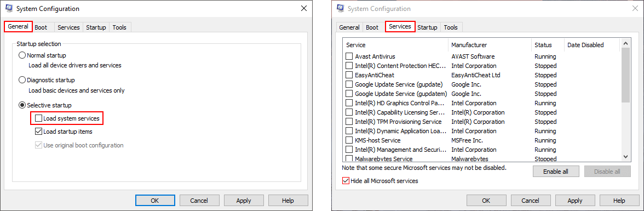Open Startup tab in left window
644x211 pixels.
pyautogui.click(x=96, y=27)
